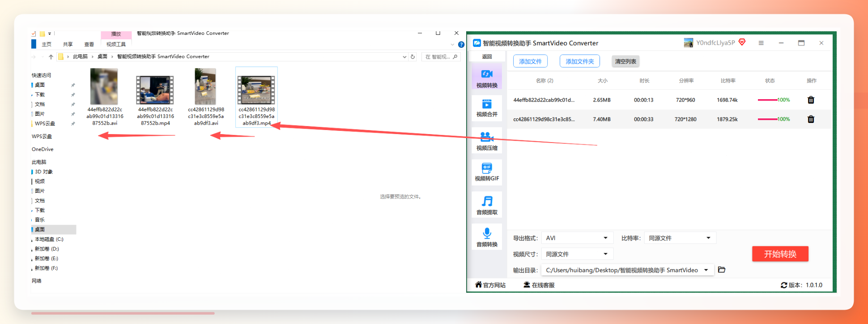This screenshot has height=324, width=868.
Task: Open the hamburger menu in SmartVideo Converter
Action: click(x=761, y=43)
